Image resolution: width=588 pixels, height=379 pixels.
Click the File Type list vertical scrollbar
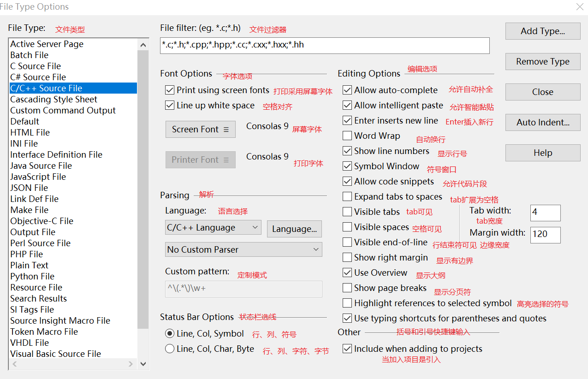(143, 184)
